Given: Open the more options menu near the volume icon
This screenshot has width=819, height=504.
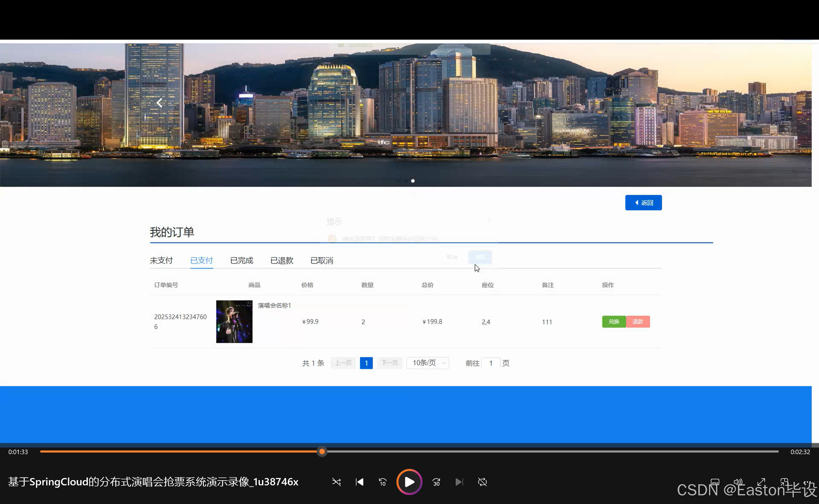Looking at the screenshot, I should click(x=808, y=482).
